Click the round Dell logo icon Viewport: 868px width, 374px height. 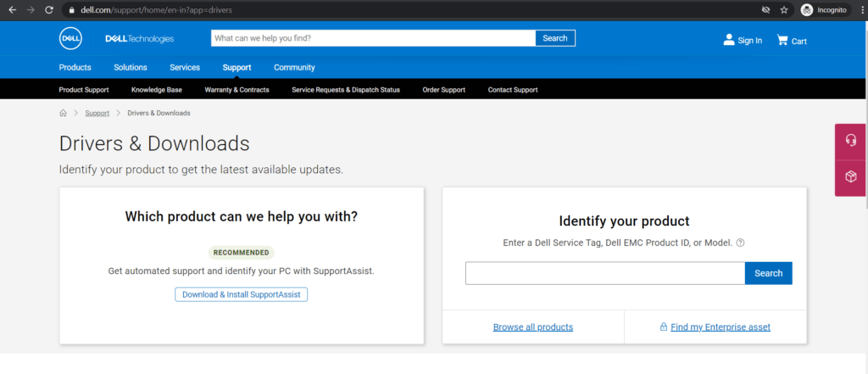(71, 38)
